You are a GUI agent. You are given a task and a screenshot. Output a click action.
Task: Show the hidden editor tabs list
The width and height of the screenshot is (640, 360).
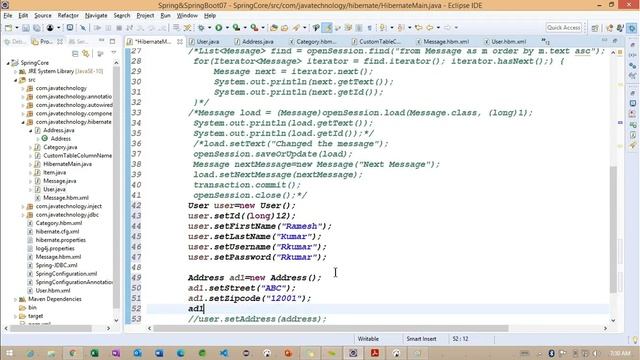pos(545,41)
